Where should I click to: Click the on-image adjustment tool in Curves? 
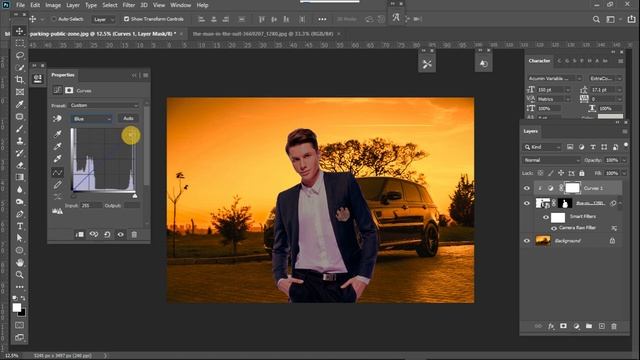point(58,118)
